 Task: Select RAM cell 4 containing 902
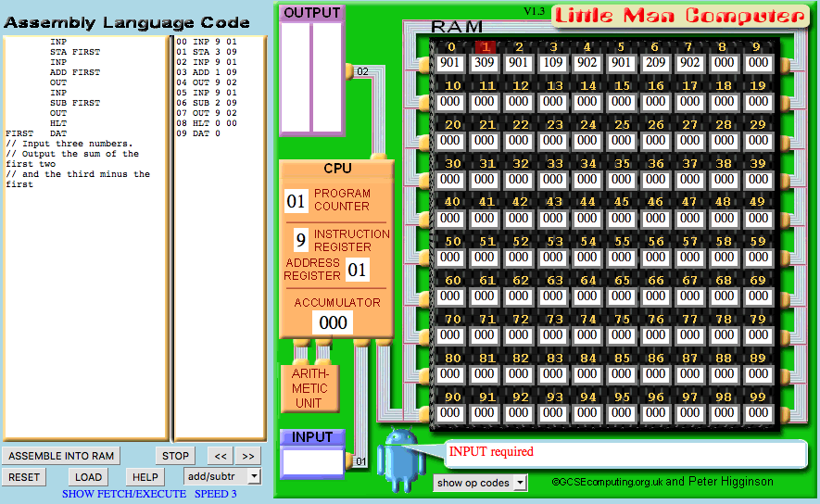[587, 63]
